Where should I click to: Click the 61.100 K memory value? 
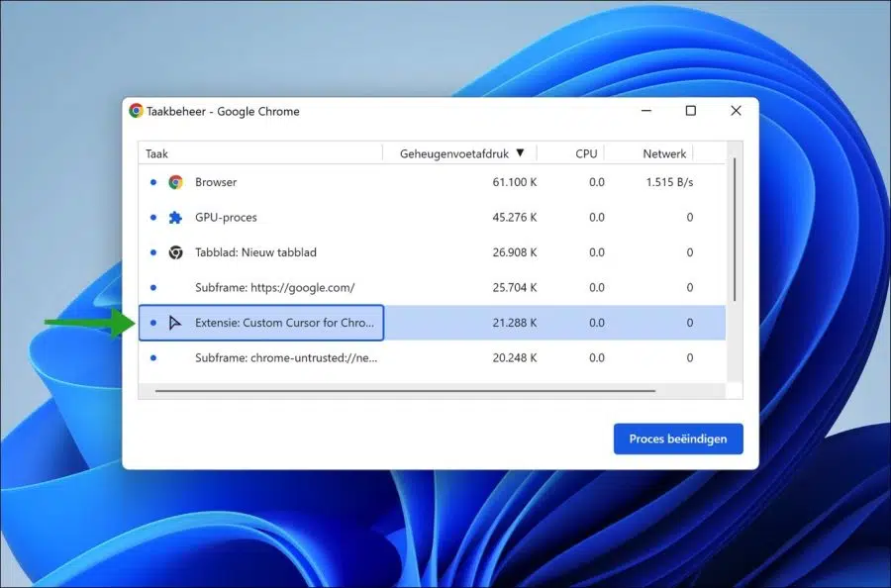[x=514, y=182]
